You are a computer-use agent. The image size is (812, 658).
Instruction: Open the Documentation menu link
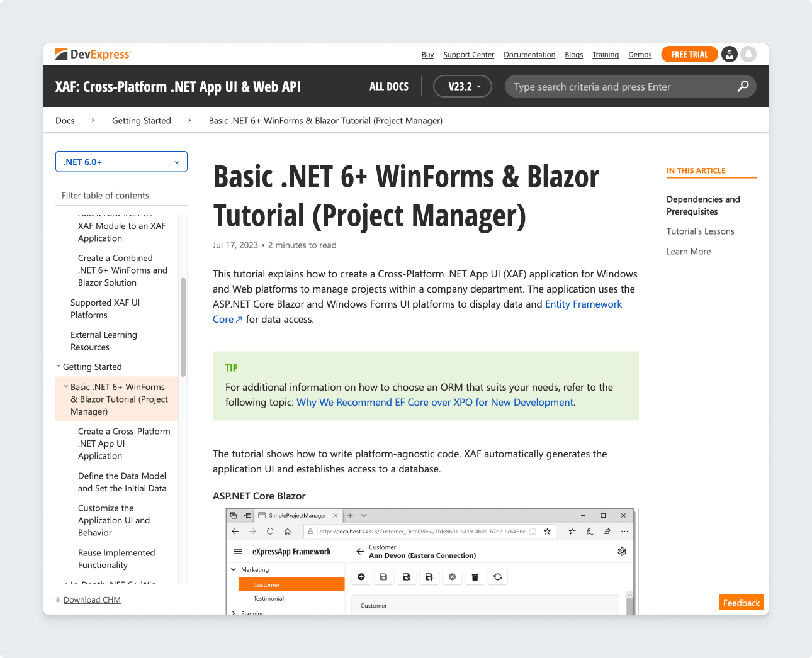pos(529,55)
